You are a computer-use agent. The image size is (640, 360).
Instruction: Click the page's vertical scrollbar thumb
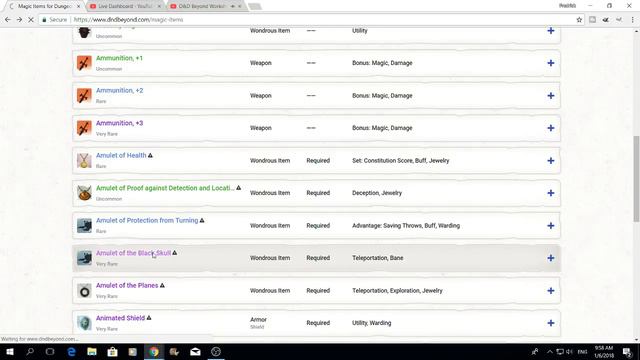point(636,179)
